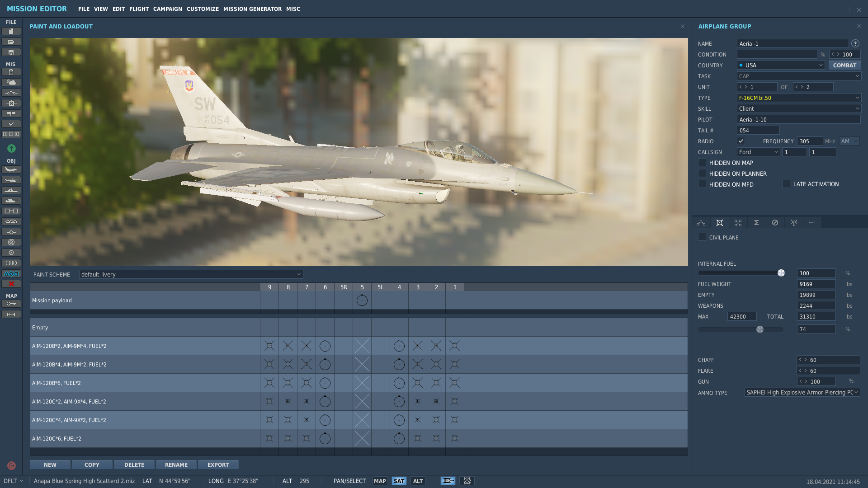Click the red X remove object icon
This screenshot has height=488, width=868.
(11, 284)
